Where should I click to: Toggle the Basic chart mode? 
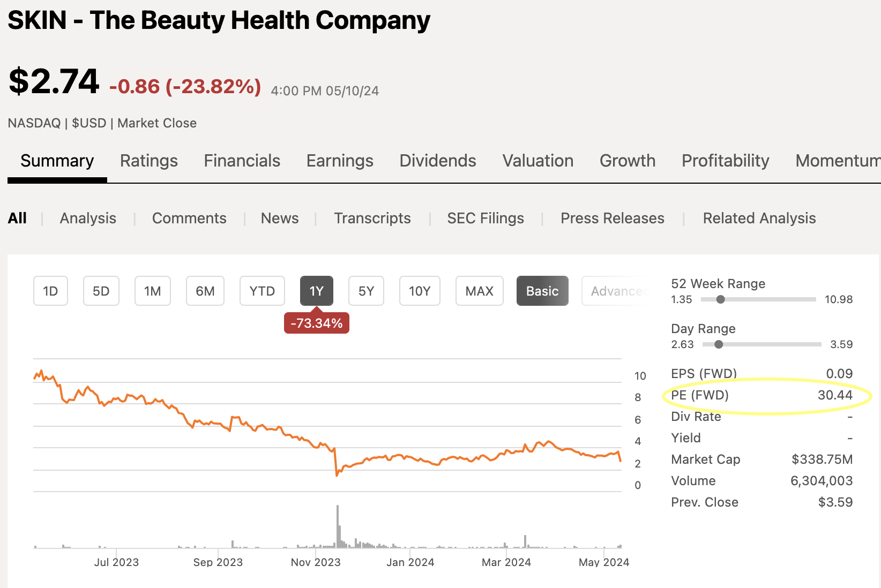click(542, 291)
